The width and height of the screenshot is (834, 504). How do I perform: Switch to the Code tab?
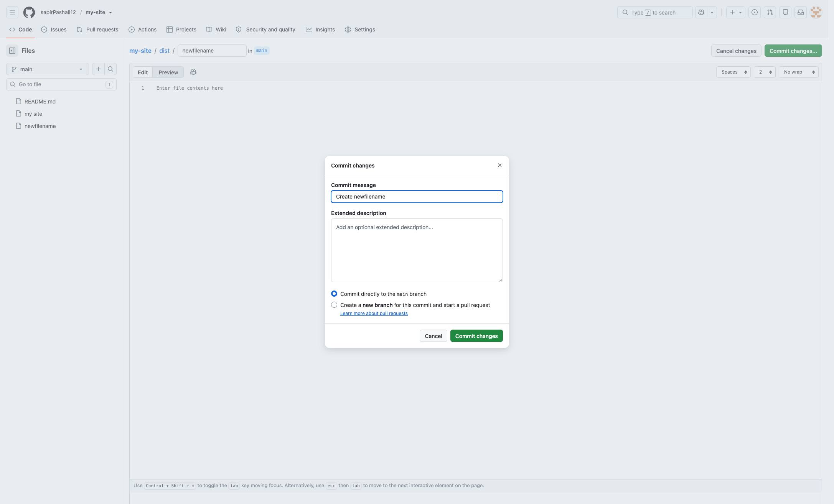pyautogui.click(x=21, y=30)
